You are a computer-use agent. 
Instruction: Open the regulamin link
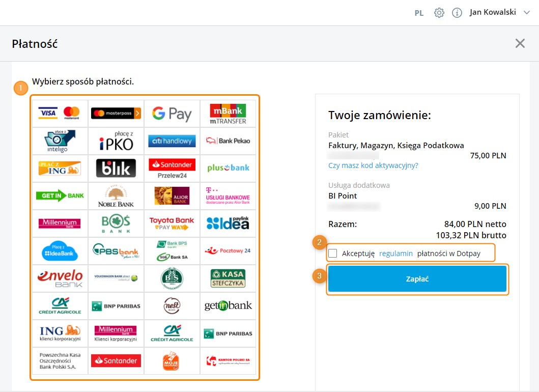(x=395, y=254)
